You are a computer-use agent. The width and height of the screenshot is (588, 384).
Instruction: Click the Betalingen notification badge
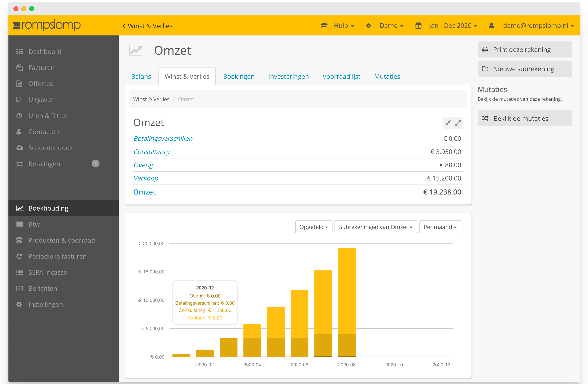pyautogui.click(x=96, y=164)
